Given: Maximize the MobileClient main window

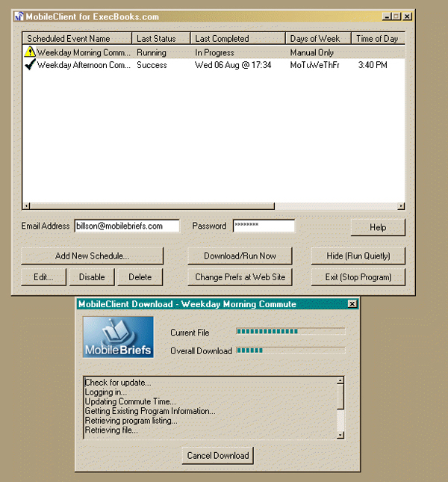Looking at the screenshot, I should pos(396,16).
